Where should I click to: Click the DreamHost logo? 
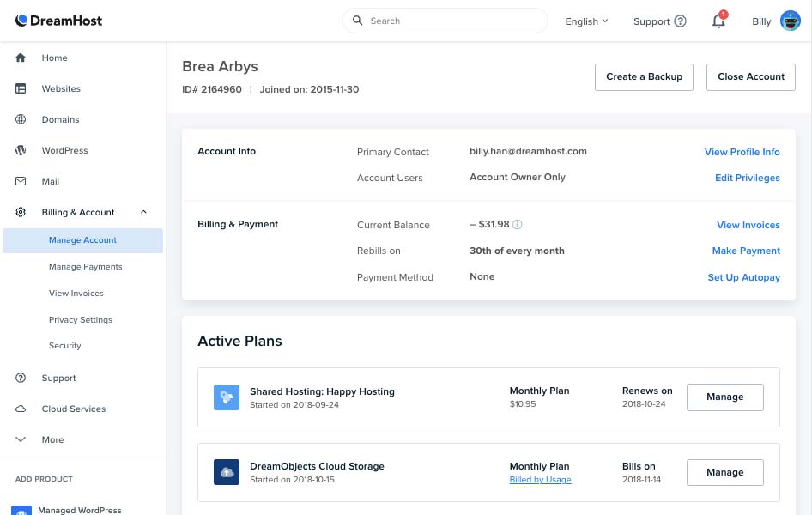coord(58,21)
